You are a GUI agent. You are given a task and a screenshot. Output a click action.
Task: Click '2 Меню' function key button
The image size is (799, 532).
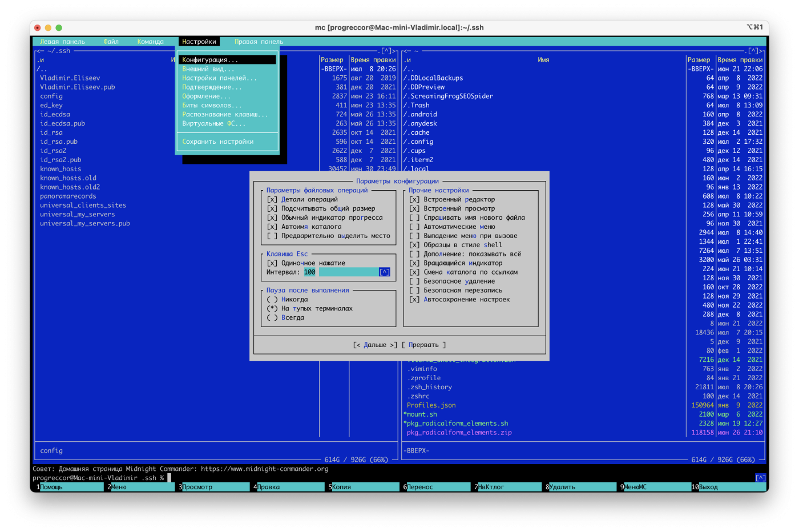(x=140, y=487)
